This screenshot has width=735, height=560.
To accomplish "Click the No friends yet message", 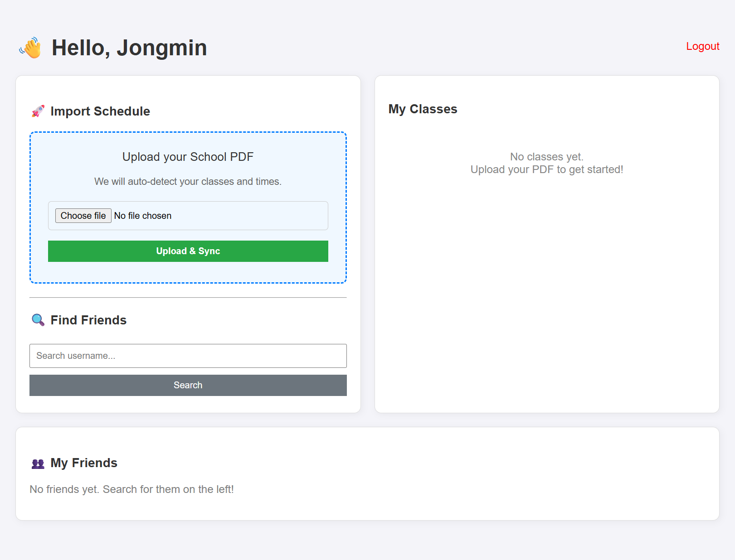I will coord(131,489).
